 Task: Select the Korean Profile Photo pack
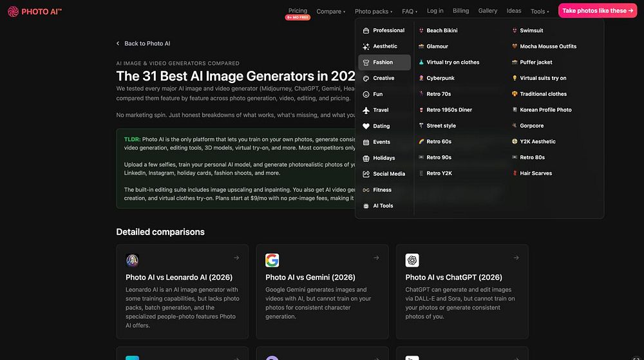coord(545,109)
